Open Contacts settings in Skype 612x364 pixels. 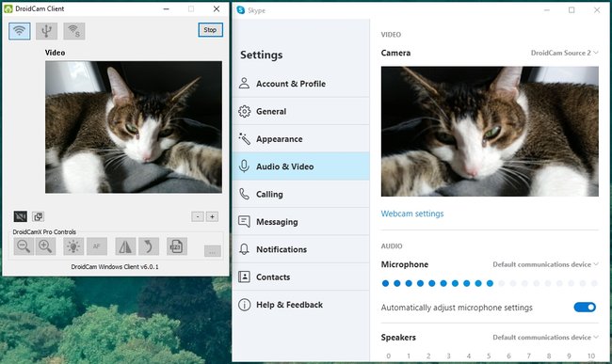pyautogui.click(x=301, y=277)
